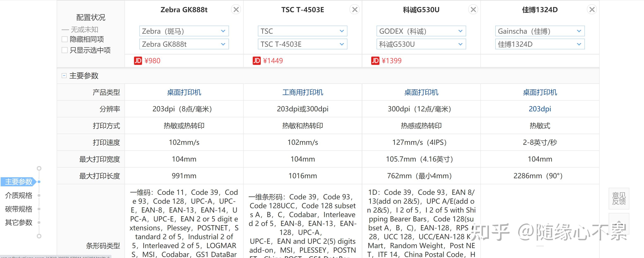This screenshot has width=644, height=258.
Task: Go to the 碳带规格 section
Action: (x=18, y=209)
